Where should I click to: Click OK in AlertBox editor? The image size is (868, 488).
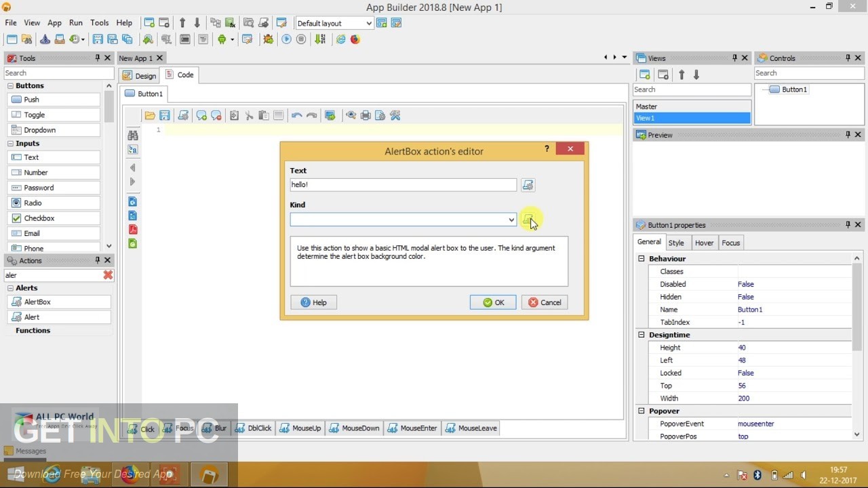pos(493,302)
